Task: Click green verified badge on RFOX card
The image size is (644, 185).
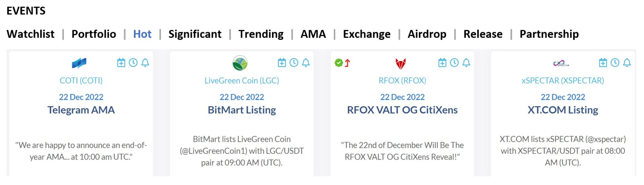Action: (338, 63)
